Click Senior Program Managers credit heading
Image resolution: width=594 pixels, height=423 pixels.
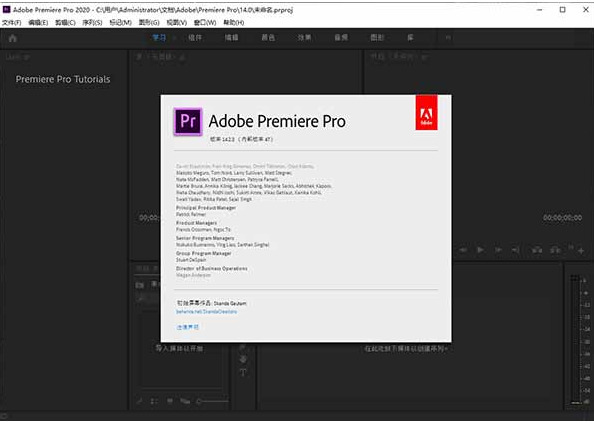click(x=205, y=238)
